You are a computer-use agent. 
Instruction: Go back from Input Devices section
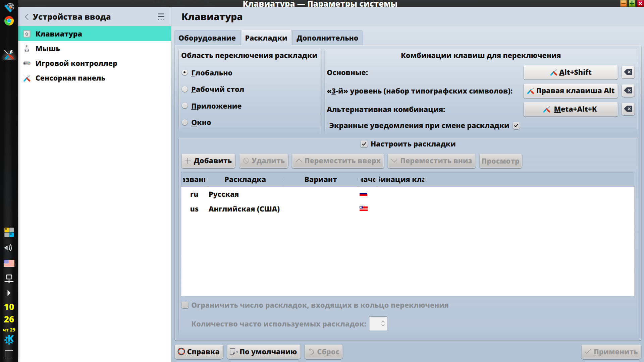(27, 17)
